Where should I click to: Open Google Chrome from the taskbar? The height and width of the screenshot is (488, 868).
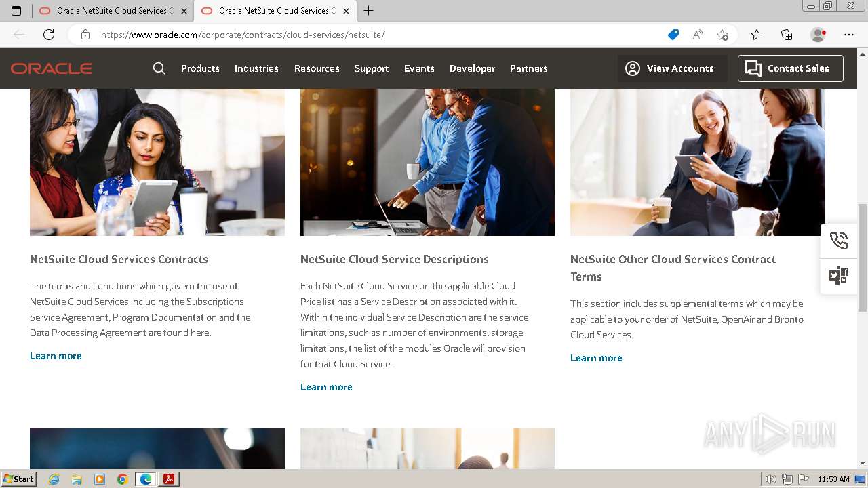122,479
